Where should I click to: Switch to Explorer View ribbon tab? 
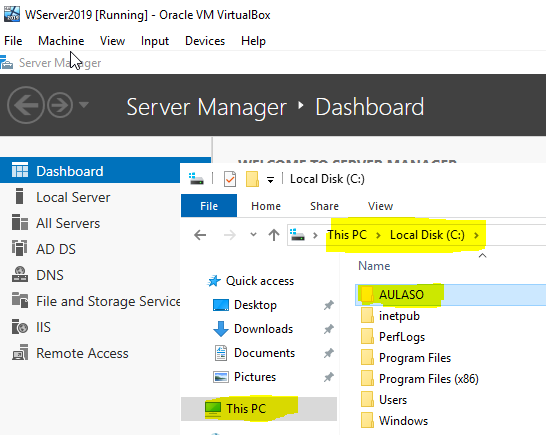coord(380,206)
